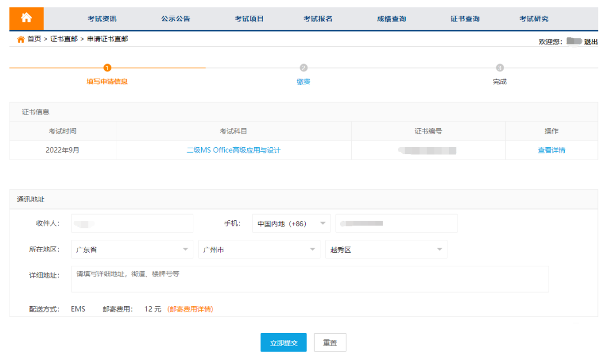Click 首页 breadcrumb link

[34, 39]
